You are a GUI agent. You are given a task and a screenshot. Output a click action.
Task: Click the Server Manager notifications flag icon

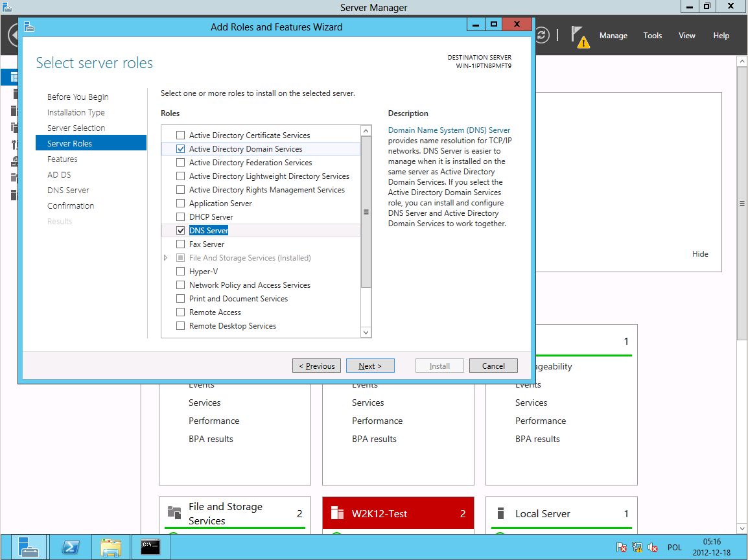point(579,37)
